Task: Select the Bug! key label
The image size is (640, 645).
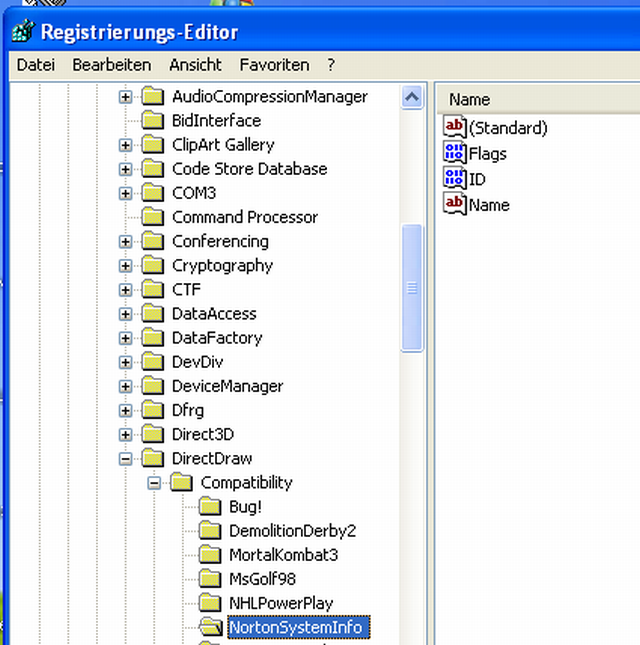Action: (x=245, y=507)
